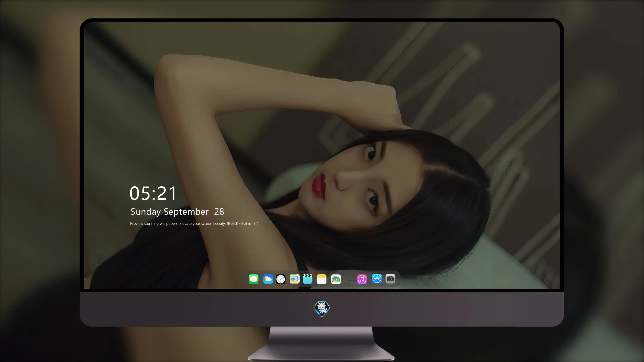Open the Messages app in the dock
Viewport: 644px width, 362px height.
click(x=254, y=279)
